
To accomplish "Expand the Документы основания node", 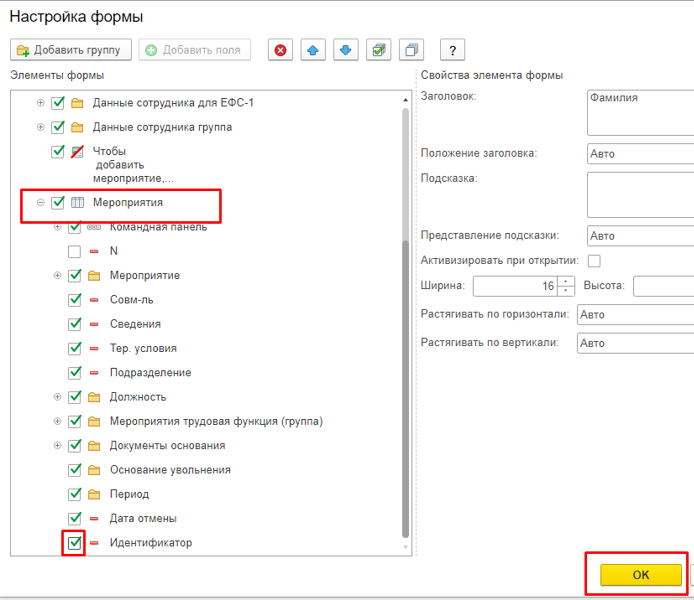I will (57, 445).
